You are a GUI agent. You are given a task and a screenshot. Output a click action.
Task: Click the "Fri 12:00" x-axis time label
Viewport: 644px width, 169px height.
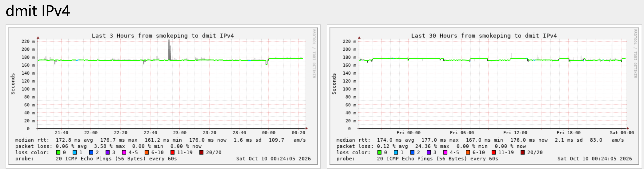click(515, 133)
